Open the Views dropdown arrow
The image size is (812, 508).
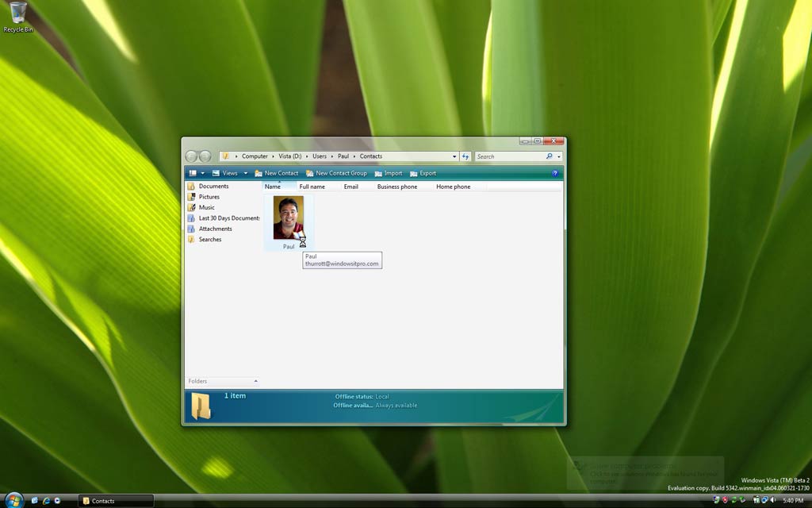click(x=246, y=173)
